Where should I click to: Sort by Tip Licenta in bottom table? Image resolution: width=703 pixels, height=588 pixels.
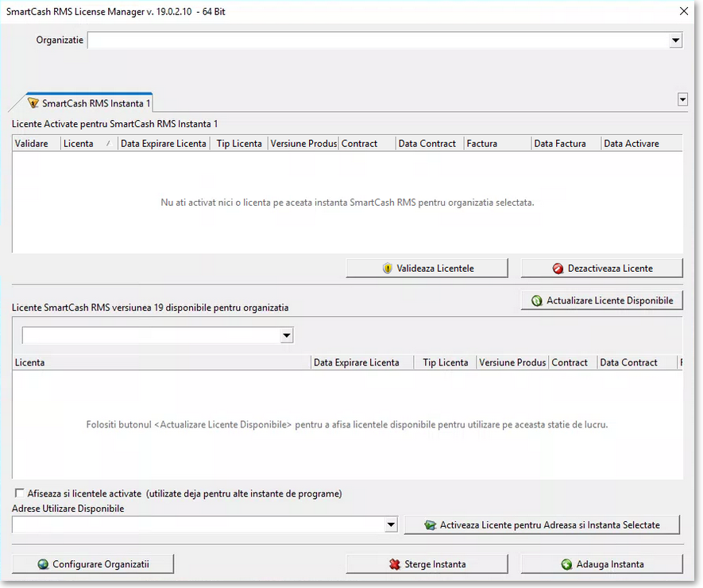pos(445,362)
